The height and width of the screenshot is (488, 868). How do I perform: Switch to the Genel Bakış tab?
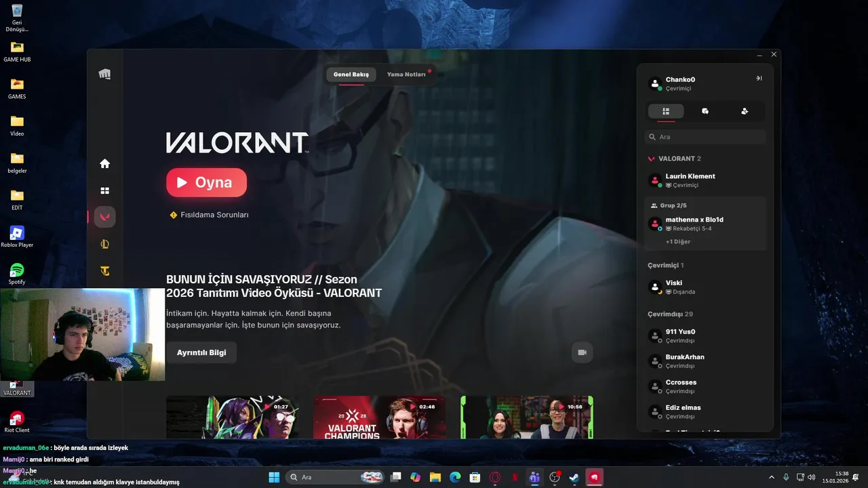pyautogui.click(x=351, y=75)
